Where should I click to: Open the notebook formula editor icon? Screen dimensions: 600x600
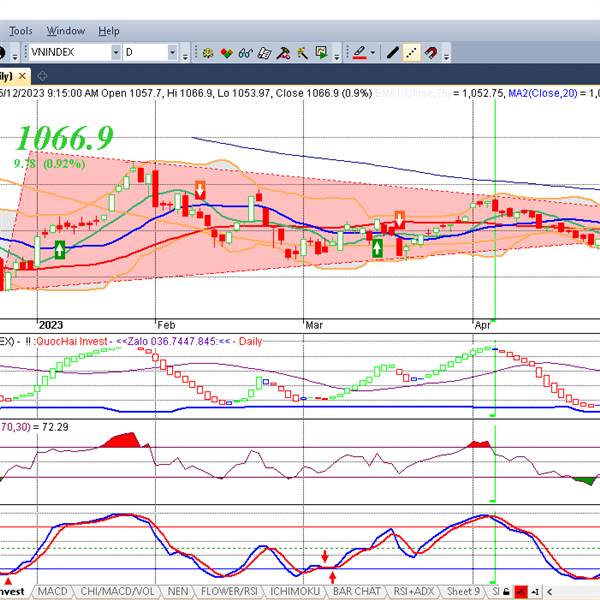pos(264,53)
